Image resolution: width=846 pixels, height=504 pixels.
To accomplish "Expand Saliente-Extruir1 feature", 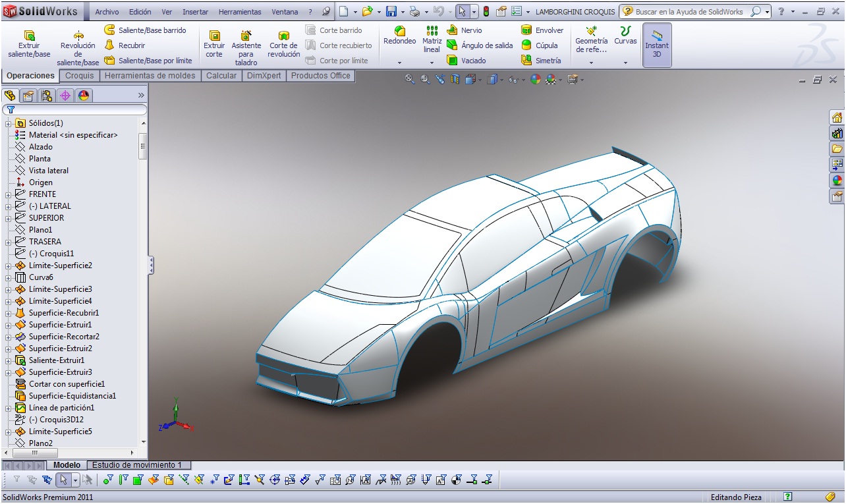I will coord(8,360).
